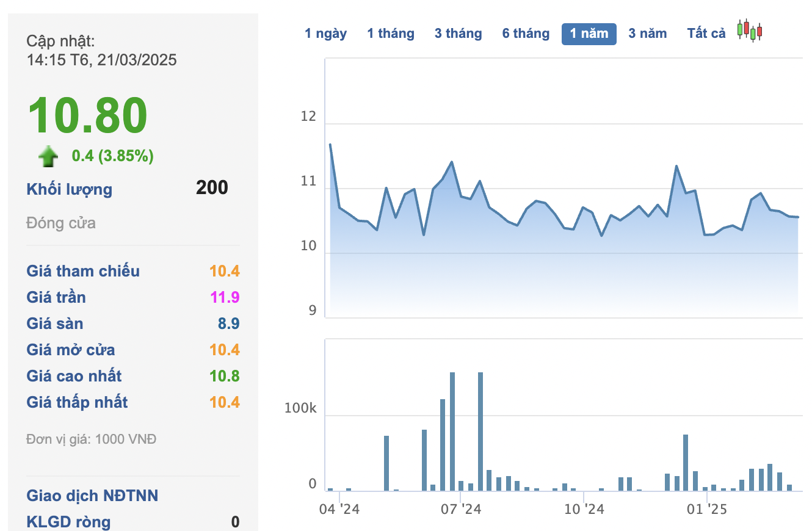Click the current price 10.80

(88, 115)
